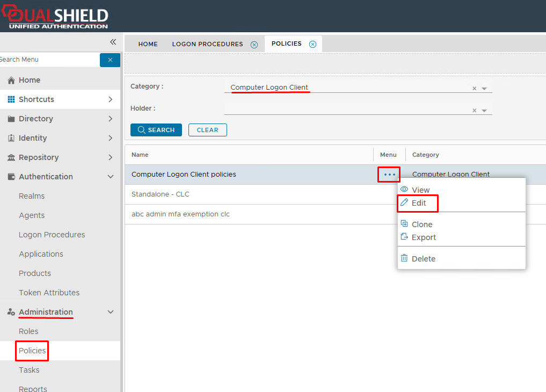Switch to the Home tab
The height and width of the screenshot is (392, 546).
pos(148,44)
